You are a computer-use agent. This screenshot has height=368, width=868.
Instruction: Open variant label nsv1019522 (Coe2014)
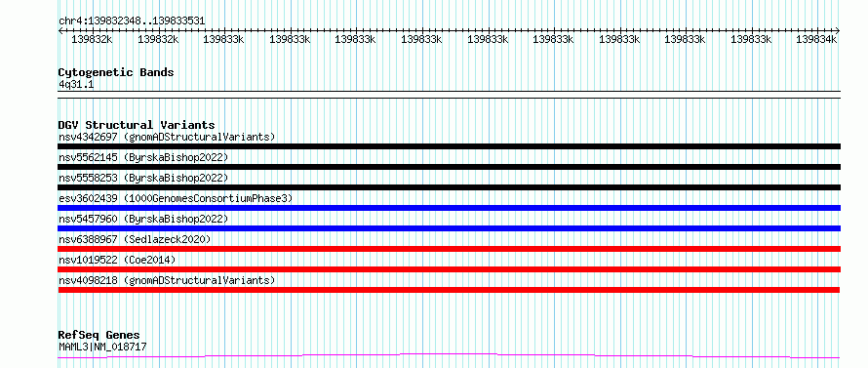pyautogui.click(x=117, y=260)
